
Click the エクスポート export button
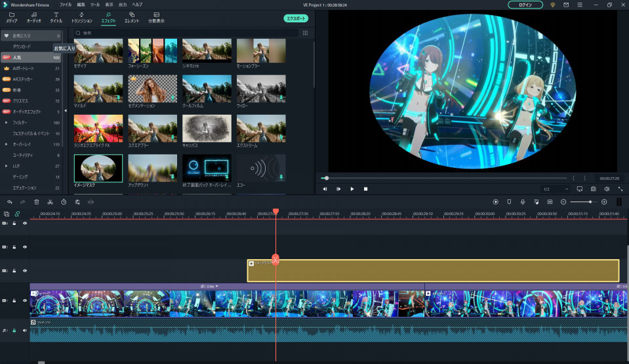coord(296,18)
